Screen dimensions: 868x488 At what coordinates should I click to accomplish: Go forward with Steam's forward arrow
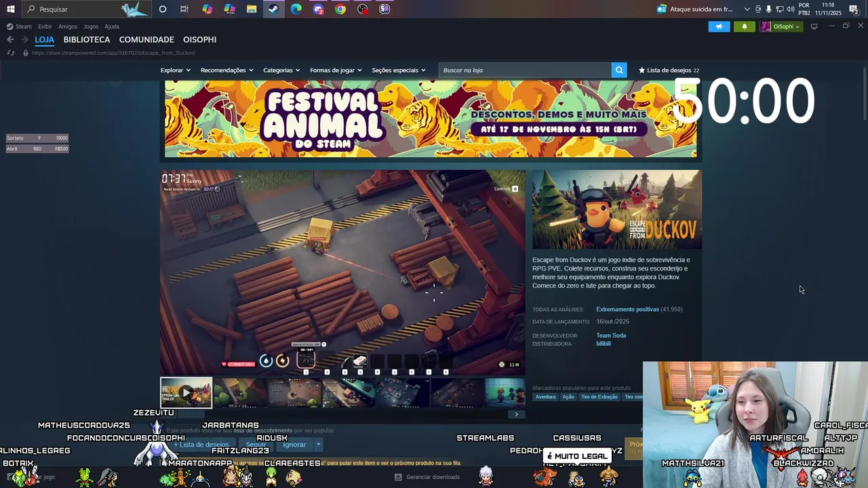coord(24,39)
